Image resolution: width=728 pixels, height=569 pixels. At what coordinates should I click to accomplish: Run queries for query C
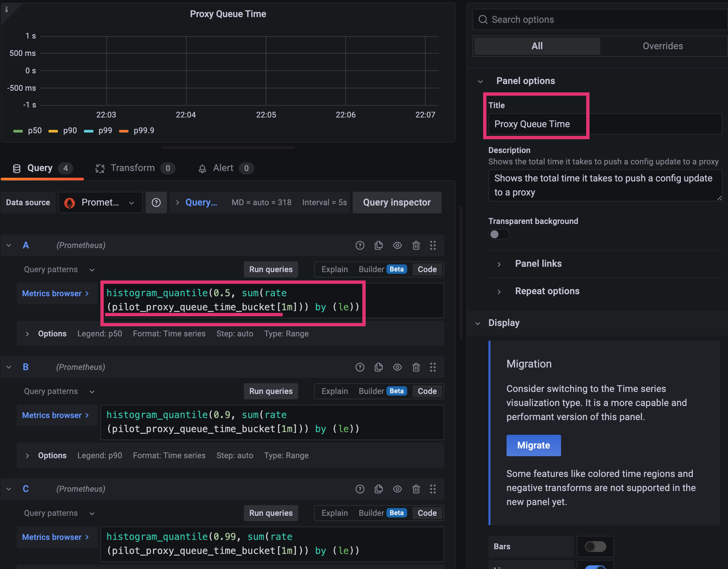coord(271,513)
